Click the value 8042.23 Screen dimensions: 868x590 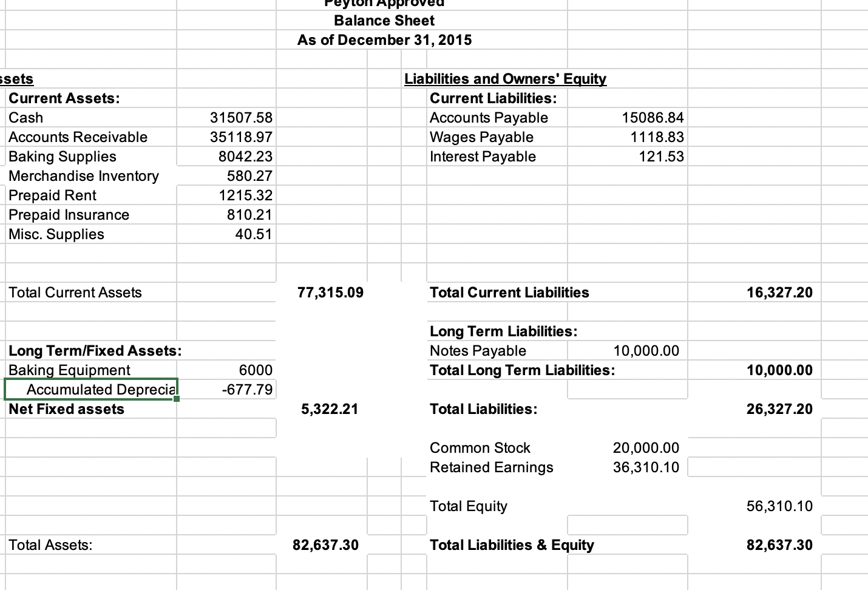(245, 157)
